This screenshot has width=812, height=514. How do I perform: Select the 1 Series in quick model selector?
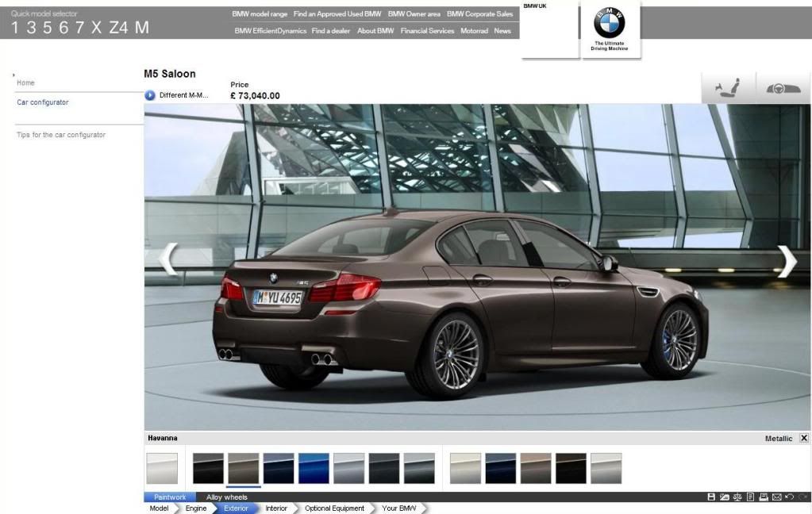coord(14,28)
